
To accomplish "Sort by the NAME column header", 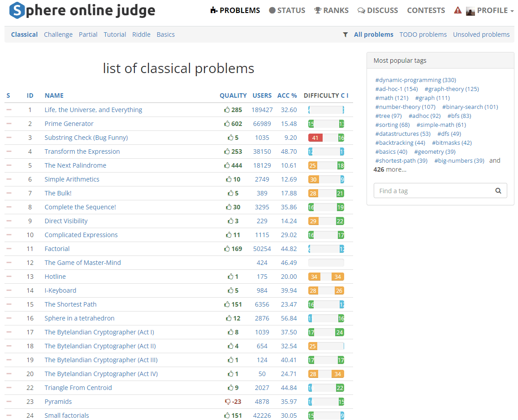I will [x=54, y=95].
